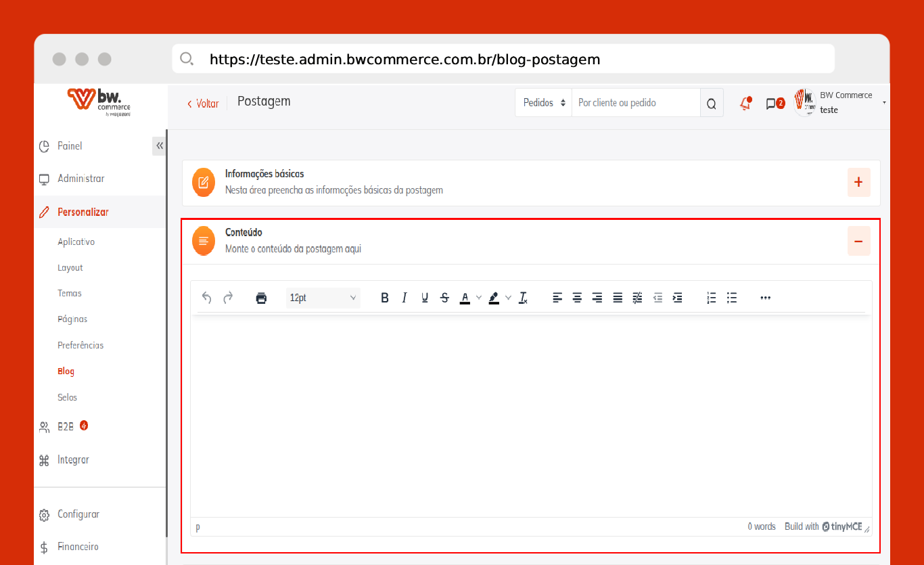The width and height of the screenshot is (924, 565).
Task: Justify the text alignment
Action: point(618,298)
